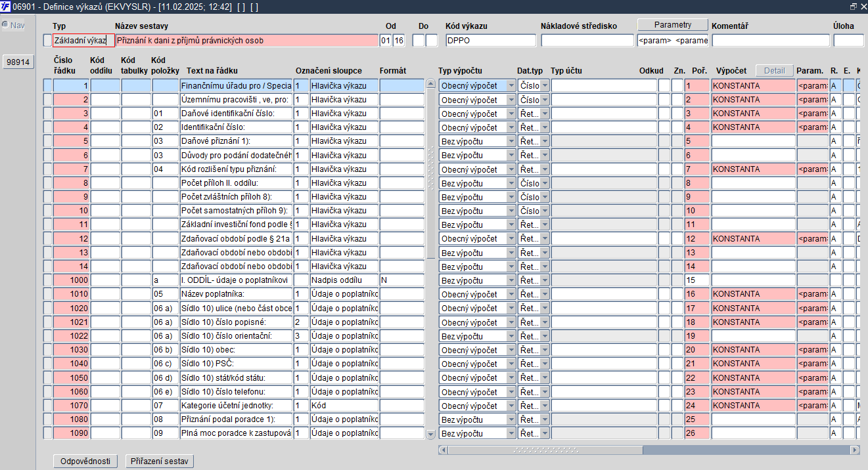The image size is (868, 470).
Task: Click the vertical scrollbar down arrow
Action: [x=431, y=435]
